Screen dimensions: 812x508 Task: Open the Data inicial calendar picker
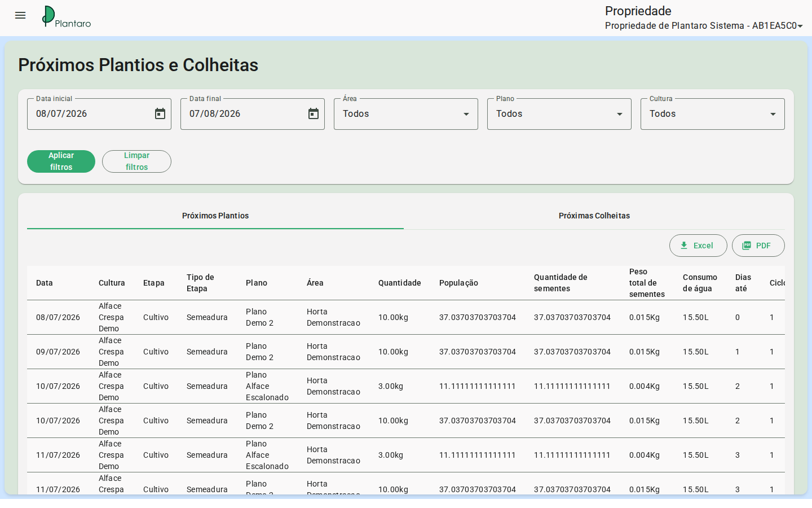point(160,114)
